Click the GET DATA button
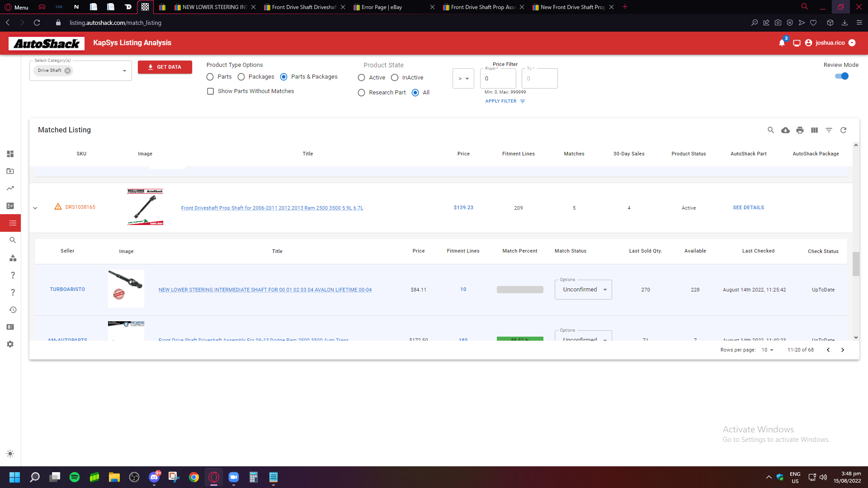The width and height of the screenshot is (868, 488). [x=165, y=67]
